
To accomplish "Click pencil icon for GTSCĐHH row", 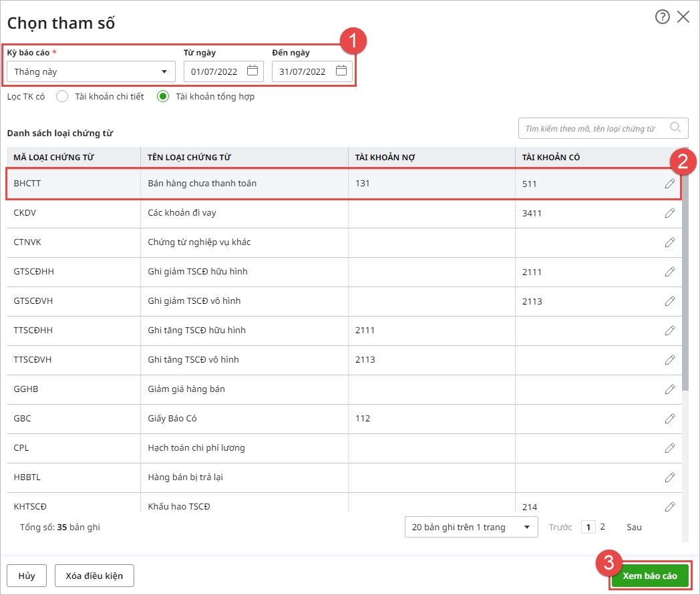I will tap(669, 272).
